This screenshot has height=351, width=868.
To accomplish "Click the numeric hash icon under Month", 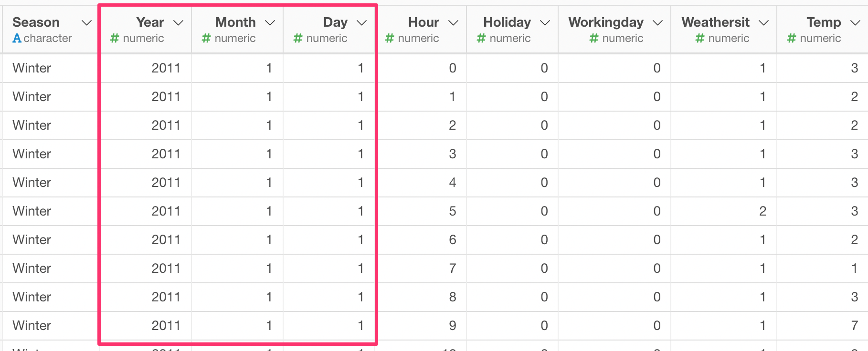I will click(206, 38).
